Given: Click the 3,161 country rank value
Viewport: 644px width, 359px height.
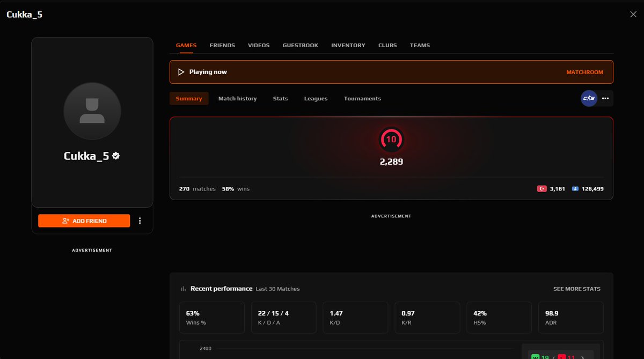Looking at the screenshot, I should coord(558,189).
